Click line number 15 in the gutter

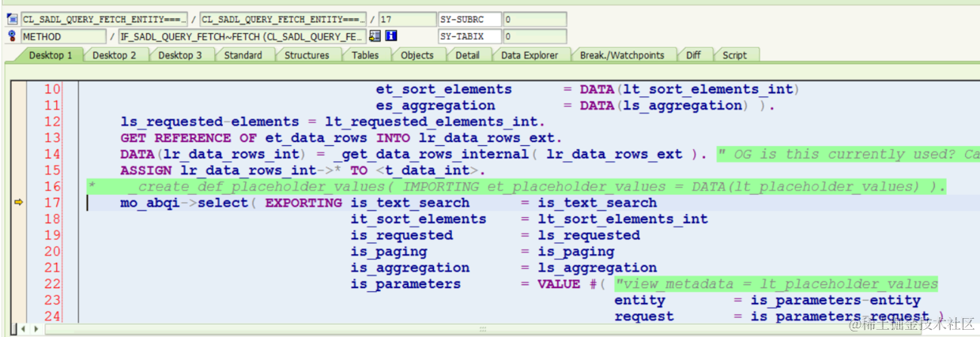(52, 170)
